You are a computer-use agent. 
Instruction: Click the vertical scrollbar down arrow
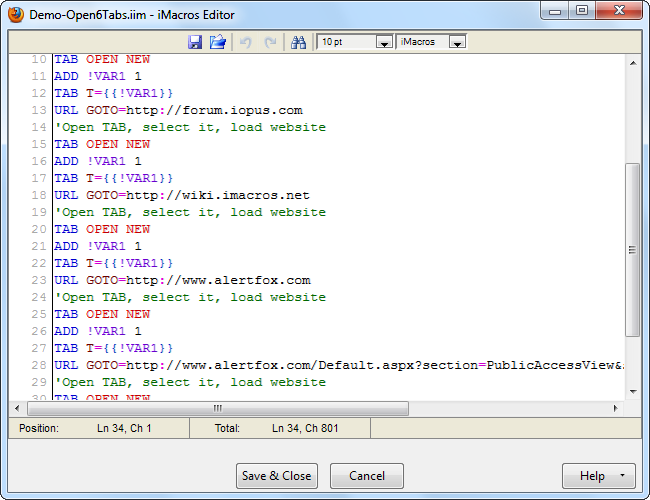point(633,391)
